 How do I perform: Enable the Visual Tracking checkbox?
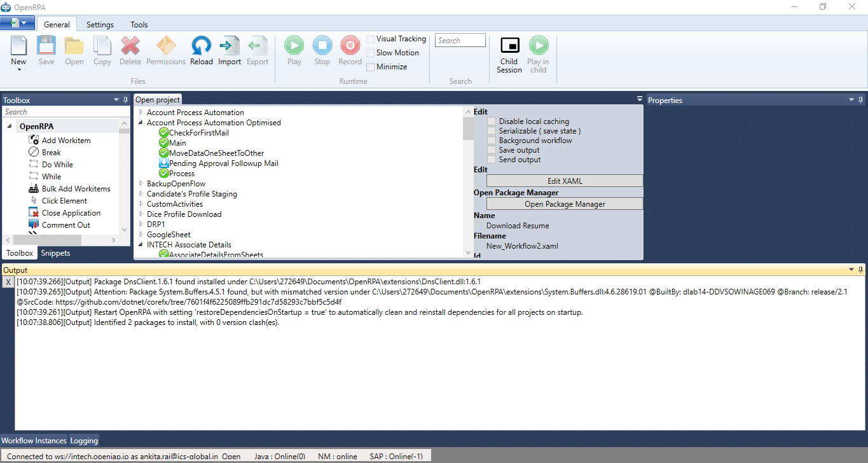click(370, 39)
